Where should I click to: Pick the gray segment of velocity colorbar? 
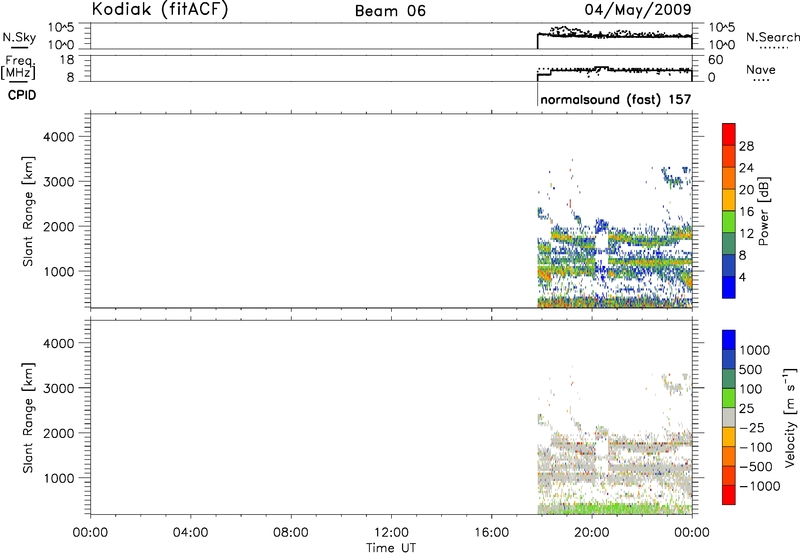click(729, 417)
